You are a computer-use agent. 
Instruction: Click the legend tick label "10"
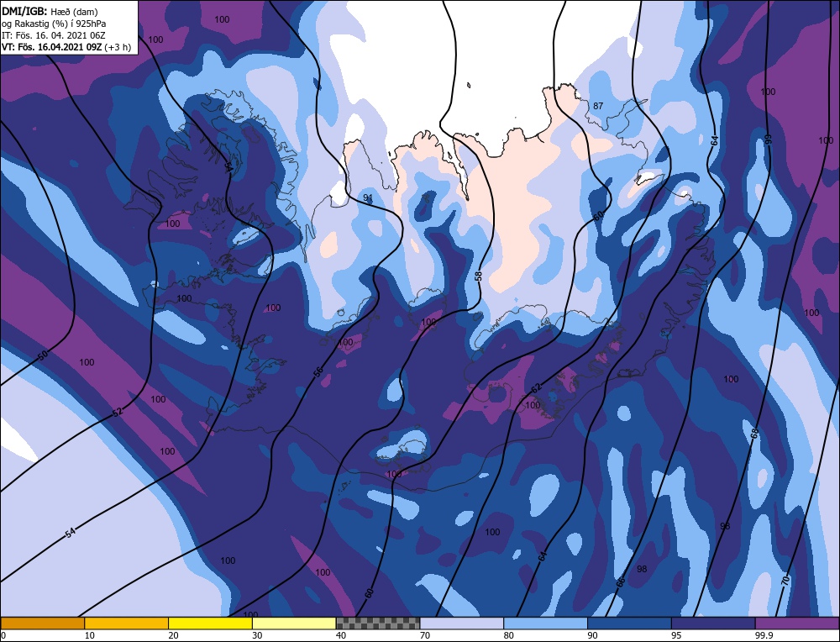(x=90, y=635)
